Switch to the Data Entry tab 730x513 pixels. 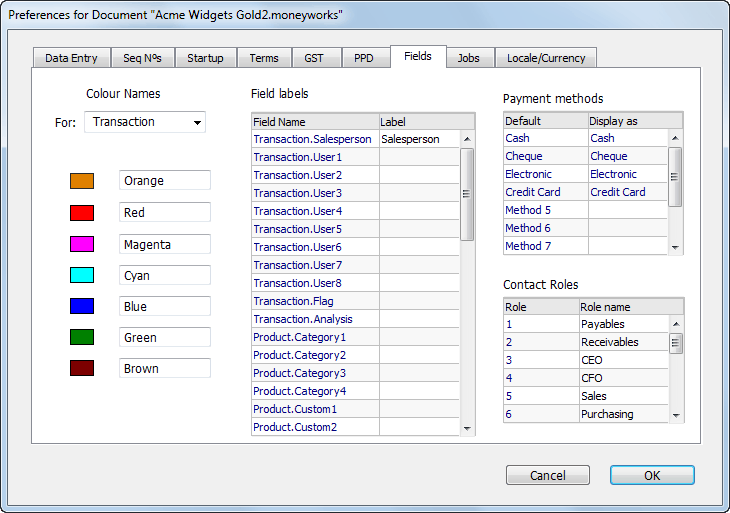pyautogui.click(x=72, y=58)
